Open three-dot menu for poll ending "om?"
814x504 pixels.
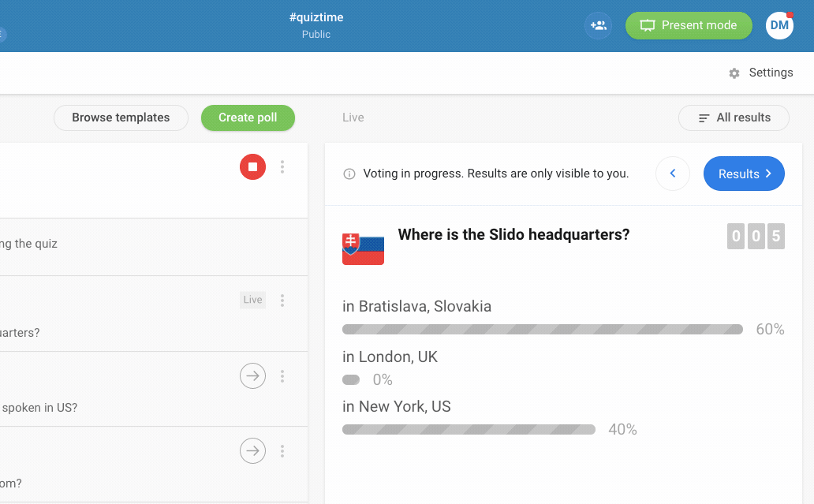(x=282, y=451)
